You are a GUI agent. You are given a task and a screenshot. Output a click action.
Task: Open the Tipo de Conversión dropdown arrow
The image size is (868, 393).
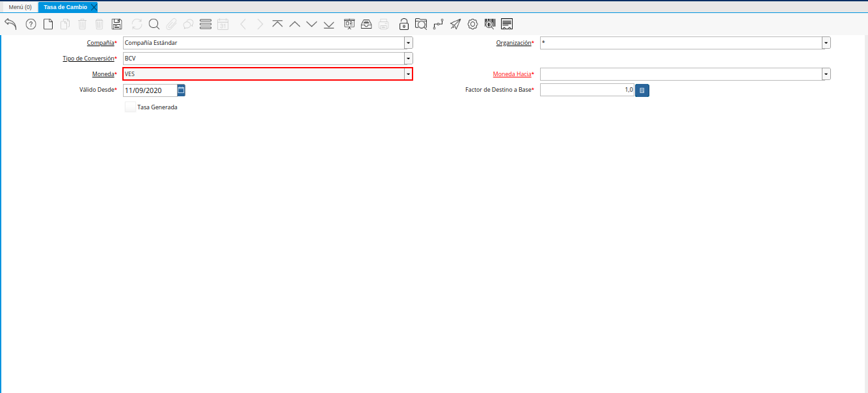tap(409, 59)
